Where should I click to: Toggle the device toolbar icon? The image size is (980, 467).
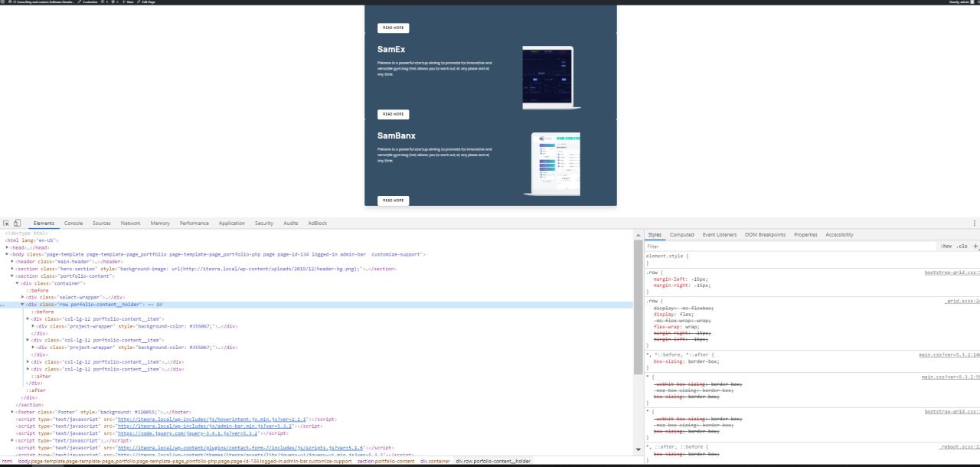pyautogui.click(x=17, y=223)
